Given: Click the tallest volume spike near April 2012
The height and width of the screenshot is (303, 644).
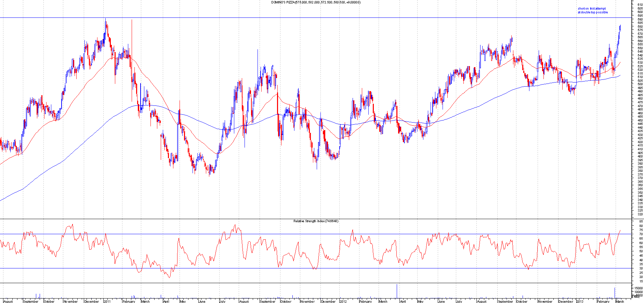Looking at the screenshot, I should pyautogui.click(x=397, y=291).
